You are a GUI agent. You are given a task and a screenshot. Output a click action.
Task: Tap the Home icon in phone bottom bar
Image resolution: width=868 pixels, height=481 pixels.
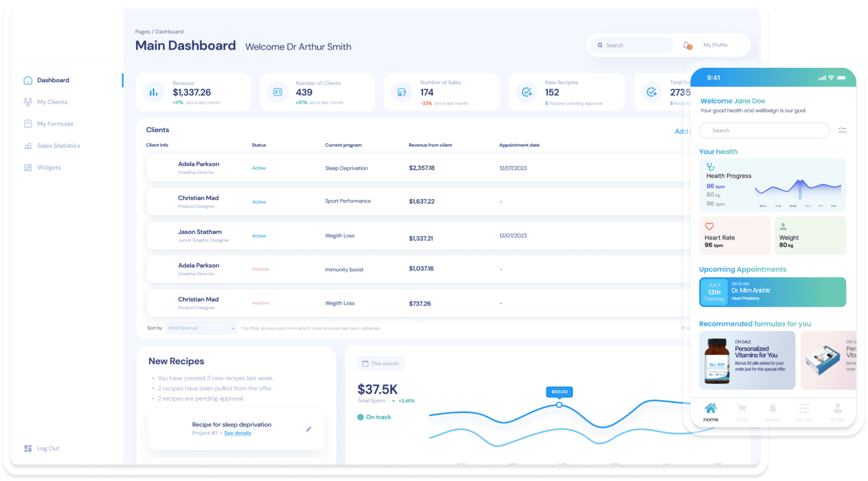coord(711,408)
